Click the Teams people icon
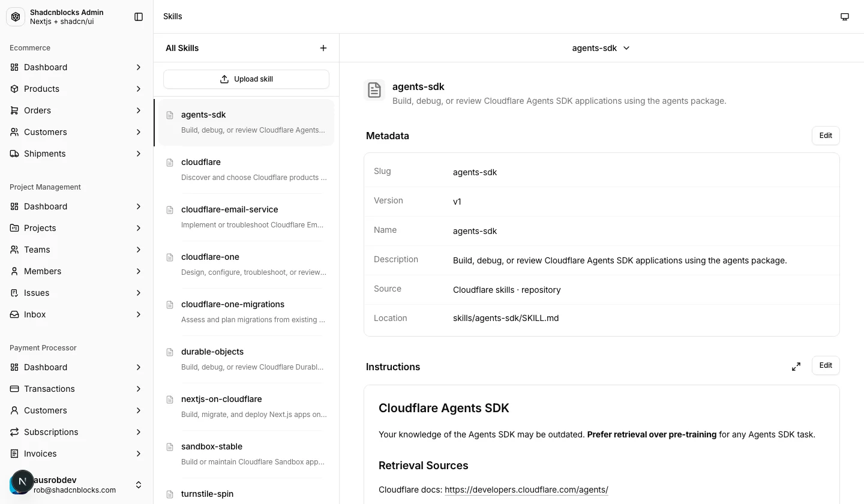 [x=14, y=250]
